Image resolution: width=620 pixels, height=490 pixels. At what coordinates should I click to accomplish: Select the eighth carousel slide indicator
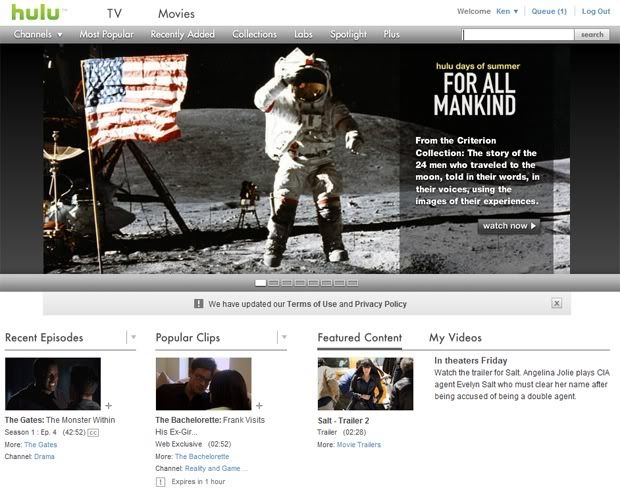(x=353, y=283)
